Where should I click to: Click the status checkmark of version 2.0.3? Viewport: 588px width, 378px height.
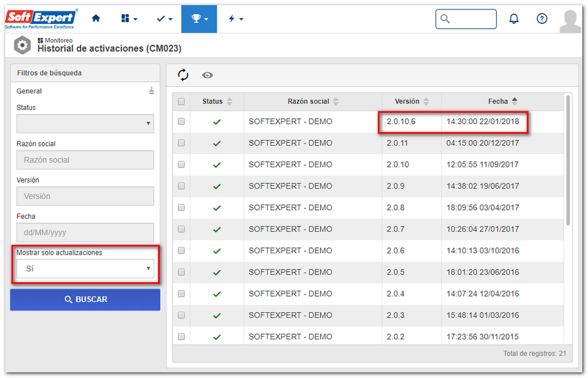pyautogui.click(x=217, y=316)
